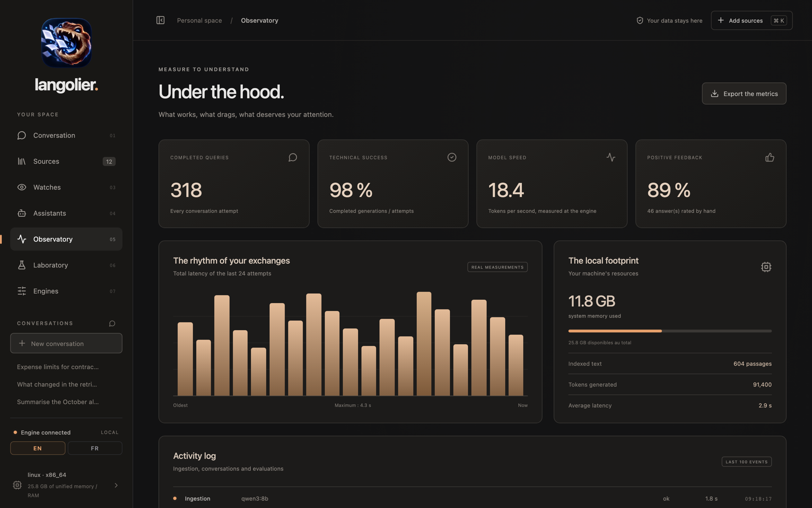This screenshot has width=812, height=508.
Task: Click the processor icon beside linux x86_64
Action: [x=17, y=485]
